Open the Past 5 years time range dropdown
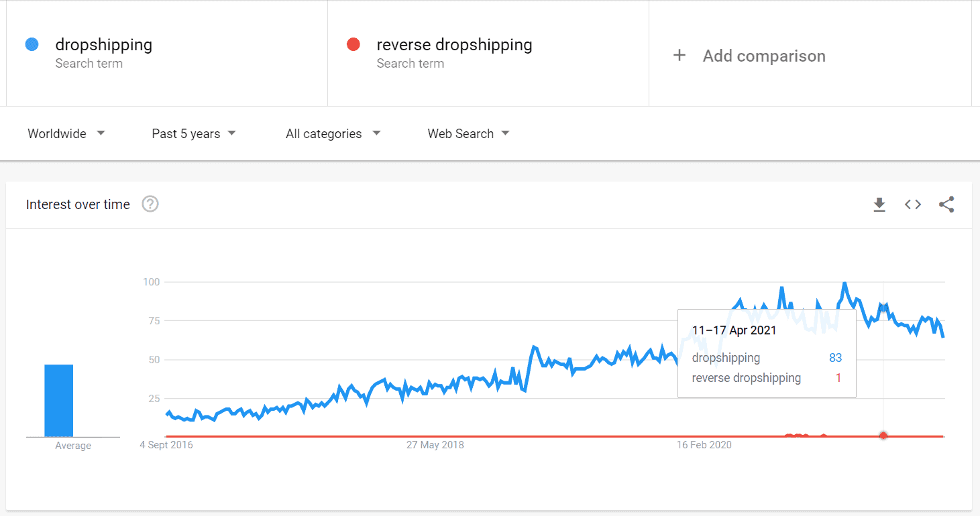The height and width of the screenshot is (516, 980). point(193,133)
